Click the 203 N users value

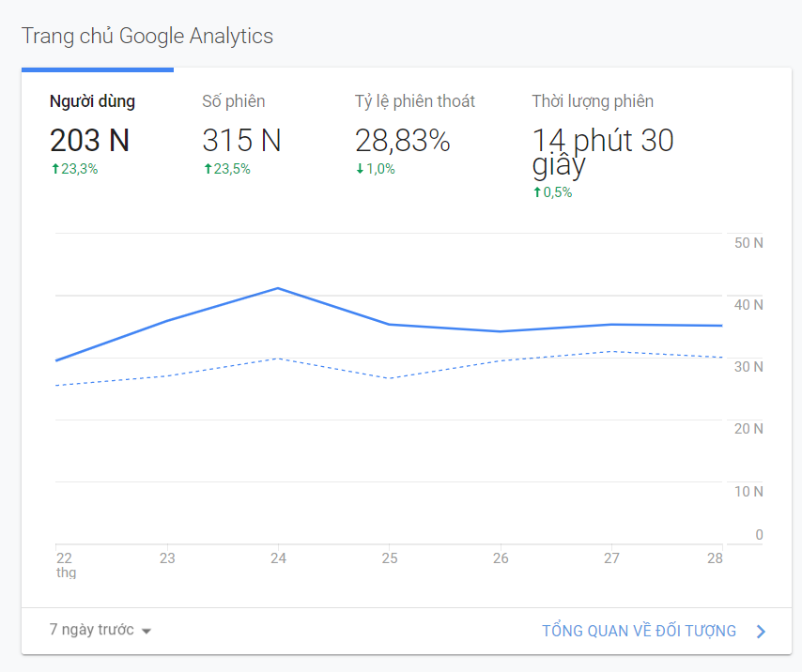click(x=90, y=141)
